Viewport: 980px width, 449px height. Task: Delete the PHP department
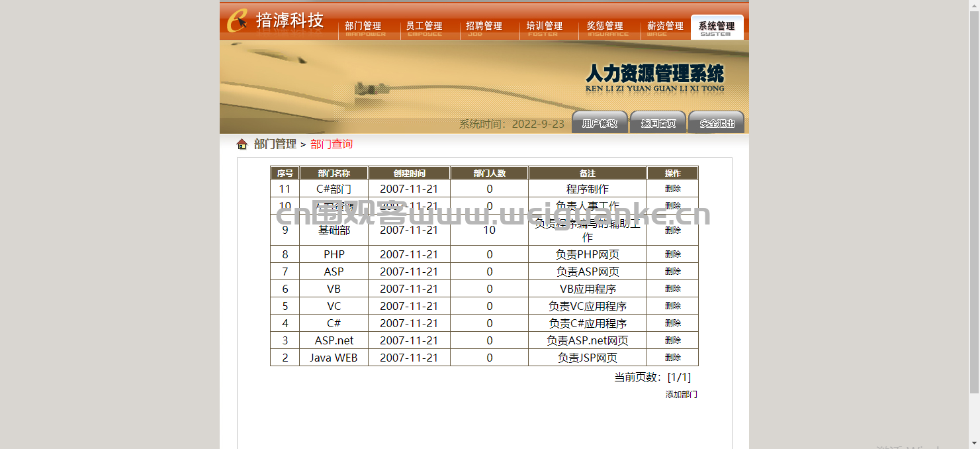pyautogui.click(x=673, y=254)
